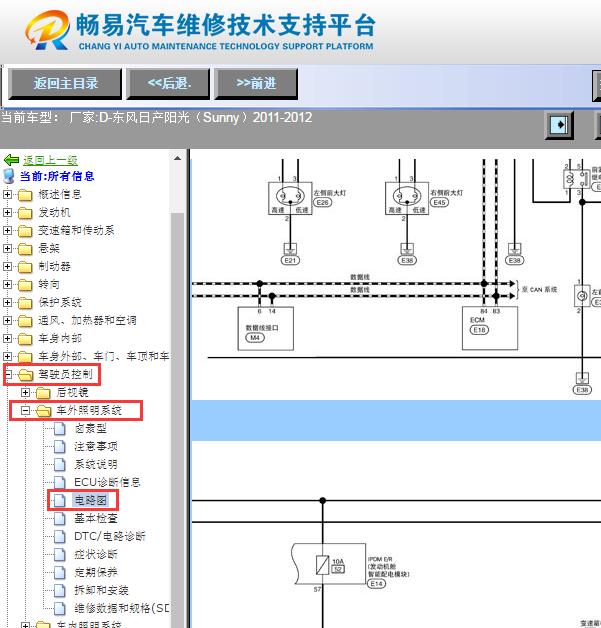Open the 维修数据和规格 document
Image resolution: width=601 pixels, height=628 pixels.
(x=122, y=608)
